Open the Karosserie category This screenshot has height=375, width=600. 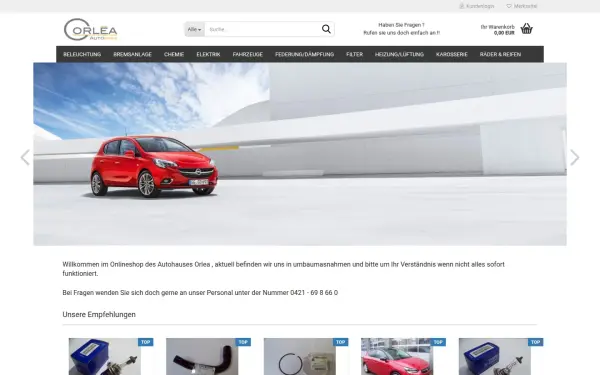click(x=452, y=54)
